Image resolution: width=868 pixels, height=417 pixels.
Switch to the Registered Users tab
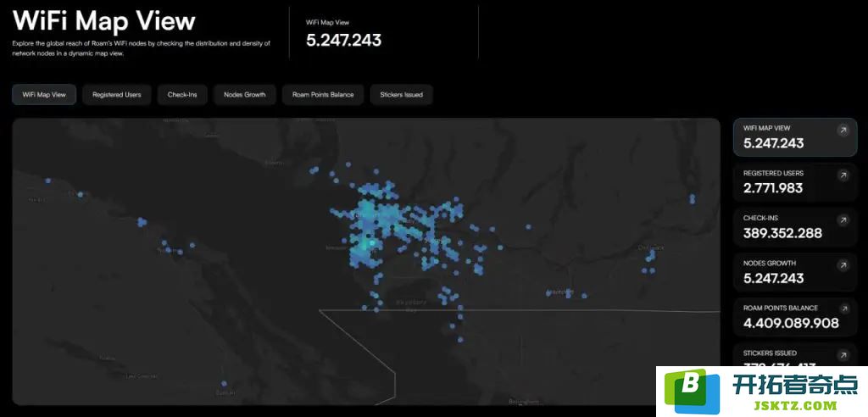pyautogui.click(x=117, y=95)
